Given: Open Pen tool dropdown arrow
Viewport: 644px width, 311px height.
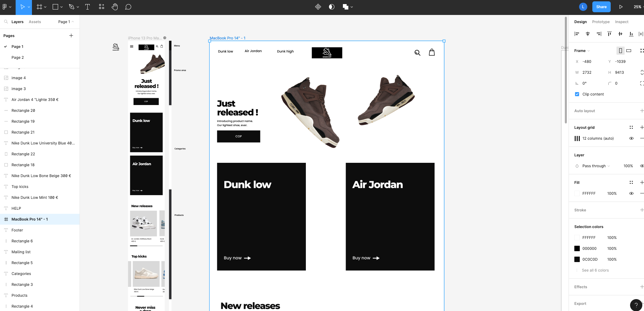Looking at the screenshot, I should click(78, 7).
